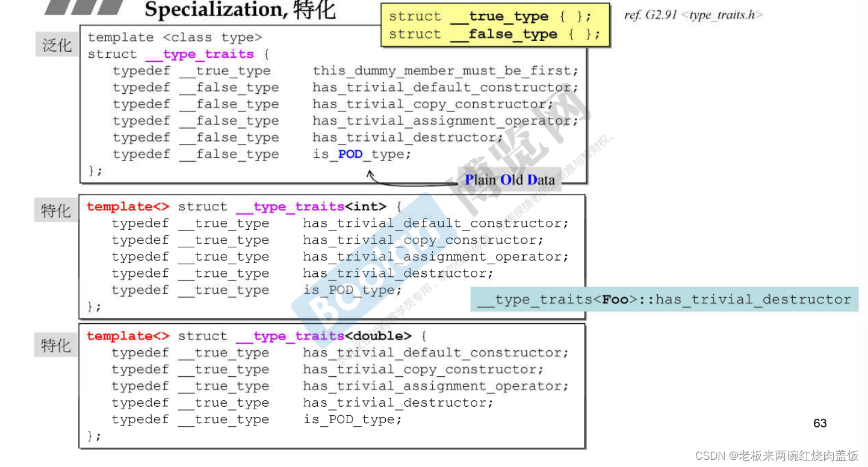Click "typedef __true_type" in the generic template block
This screenshot has width=868, height=467.
pyautogui.click(x=191, y=71)
